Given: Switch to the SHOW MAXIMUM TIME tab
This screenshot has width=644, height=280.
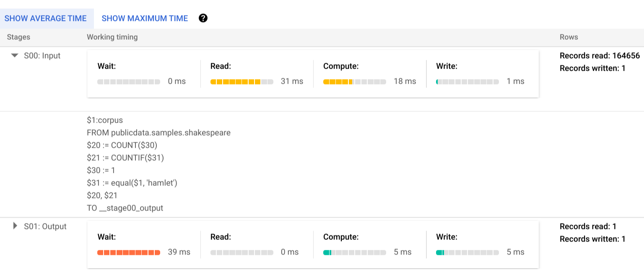Looking at the screenshot, I should (x=145, y=18).
